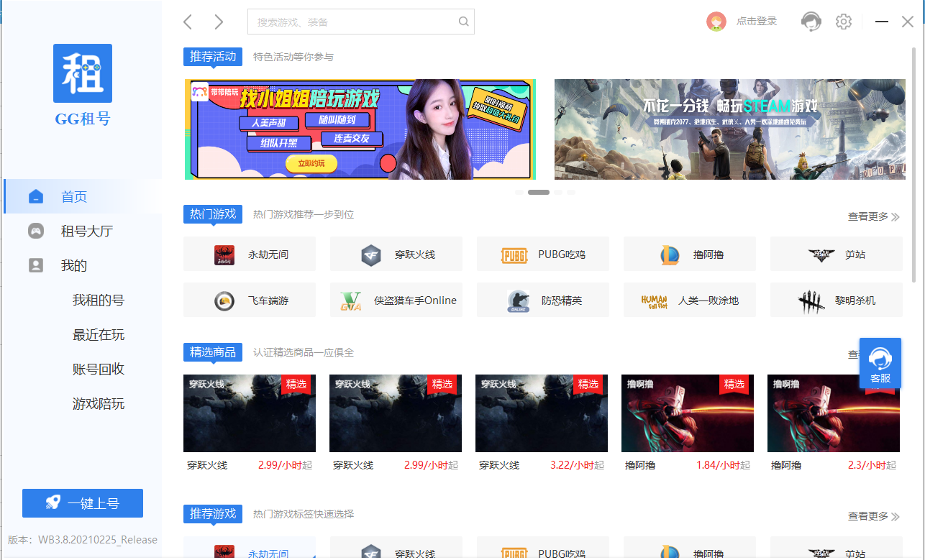Open the blue 客服 floating widget

[x=880, y=363]
